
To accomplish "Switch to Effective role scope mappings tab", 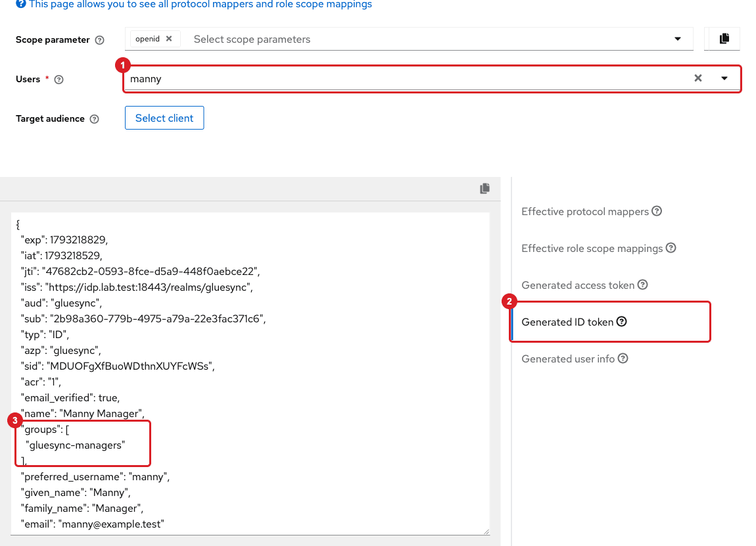I will pyautogui.click(x=592, y=249).
